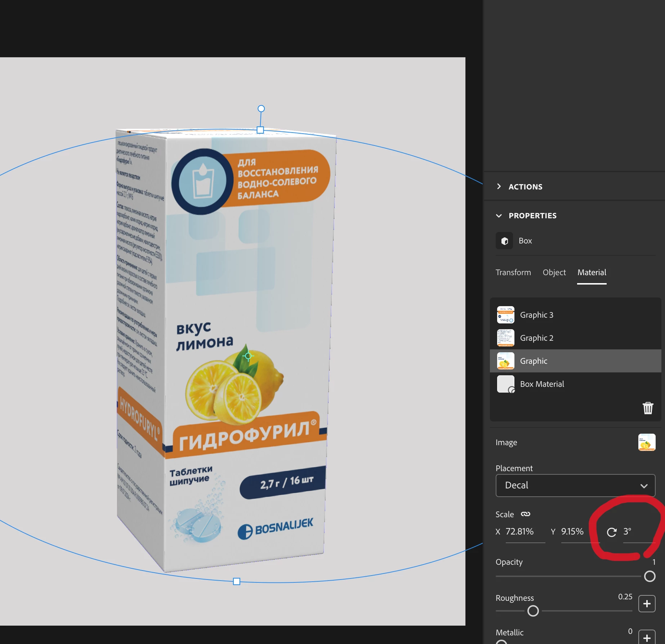Screen dimensions: 665x644
Task: Switch to the Object tab
Action: (554, 272)
